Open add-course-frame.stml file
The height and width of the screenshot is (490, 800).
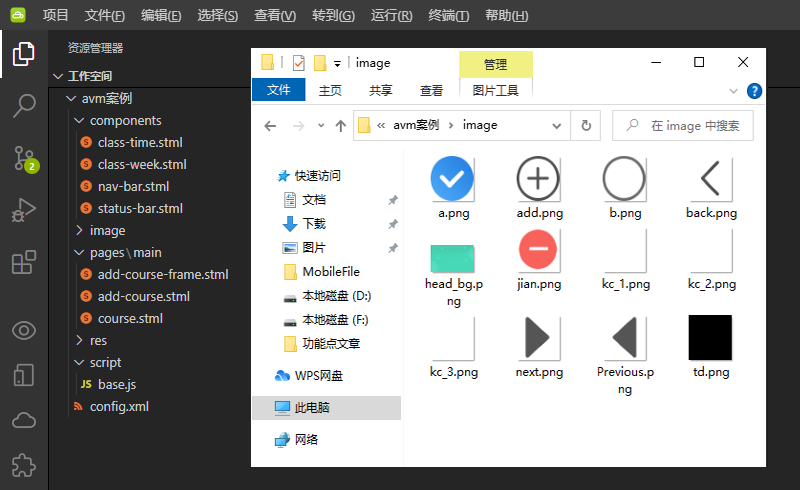(x=163, y=274)
